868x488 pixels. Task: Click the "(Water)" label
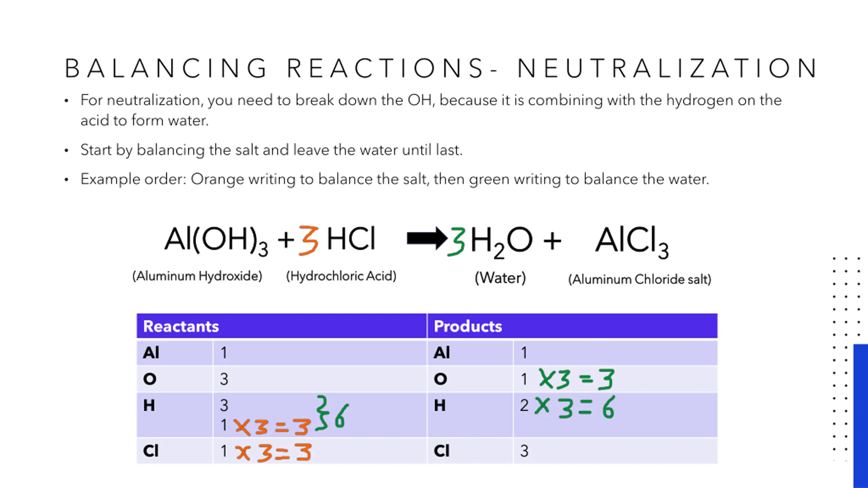(500, 278)
